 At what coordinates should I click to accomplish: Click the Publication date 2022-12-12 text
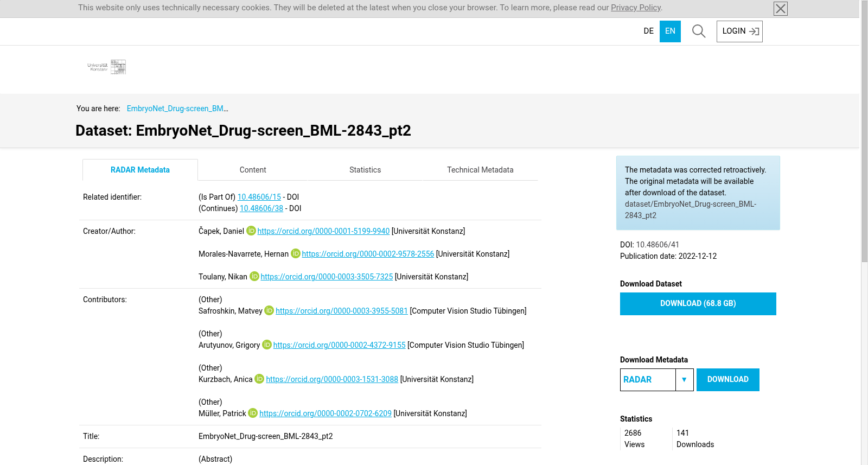[x=668, y=256]
